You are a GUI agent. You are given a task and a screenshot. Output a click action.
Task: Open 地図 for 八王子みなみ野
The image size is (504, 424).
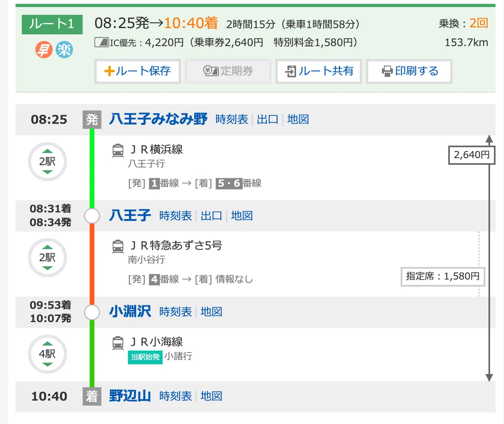click(x=298, y=119)
